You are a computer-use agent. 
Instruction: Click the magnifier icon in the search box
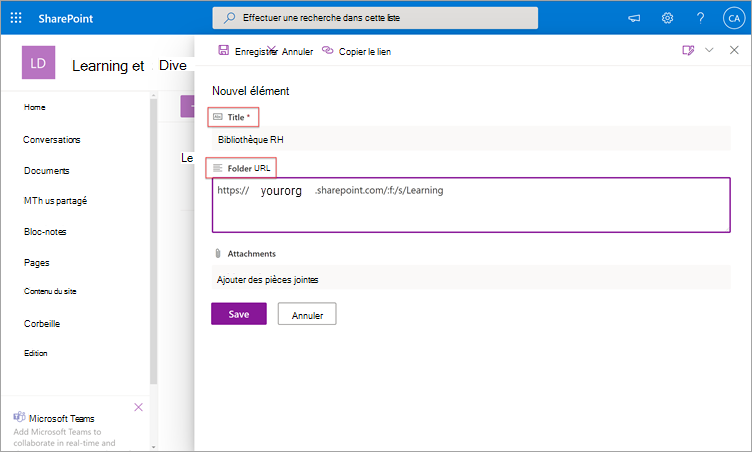(x=230, y=18)
